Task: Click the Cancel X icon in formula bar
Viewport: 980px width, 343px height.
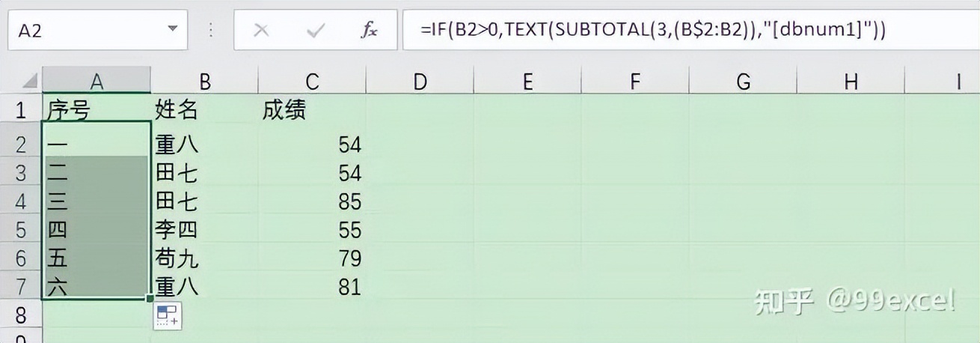Action: [261, 31]
